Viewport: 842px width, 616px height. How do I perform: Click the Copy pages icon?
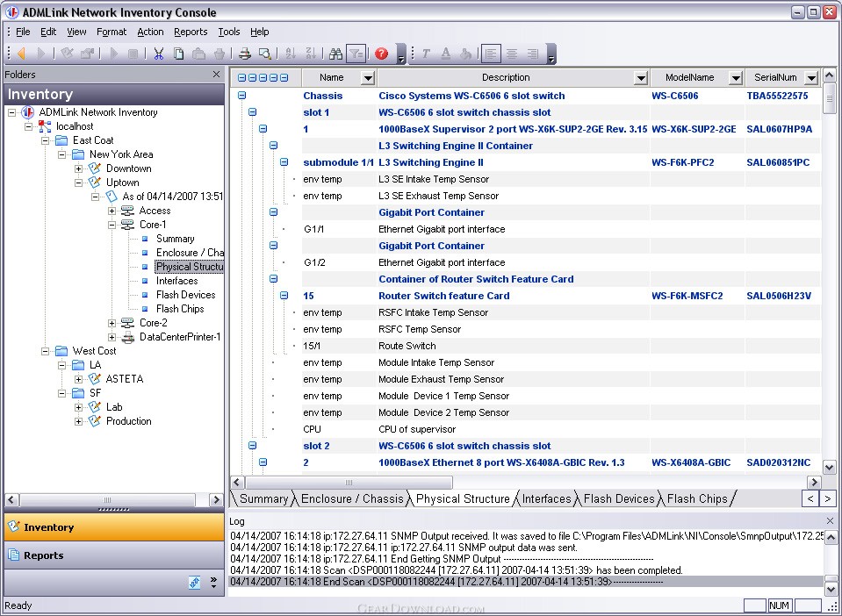click(x=179, y=54)
